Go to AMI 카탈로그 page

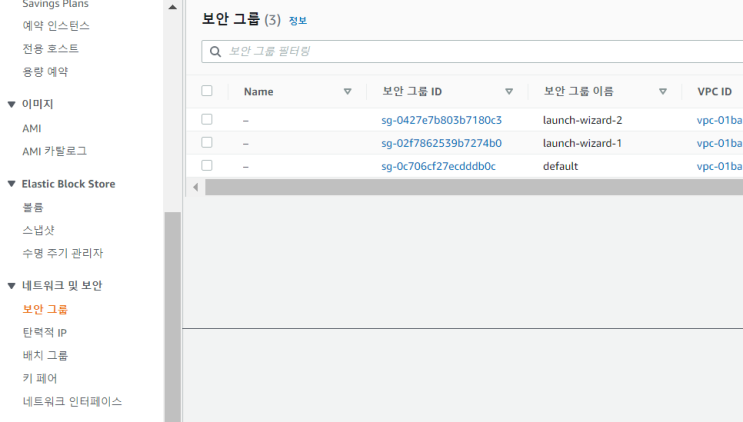(x=54, y=151)
